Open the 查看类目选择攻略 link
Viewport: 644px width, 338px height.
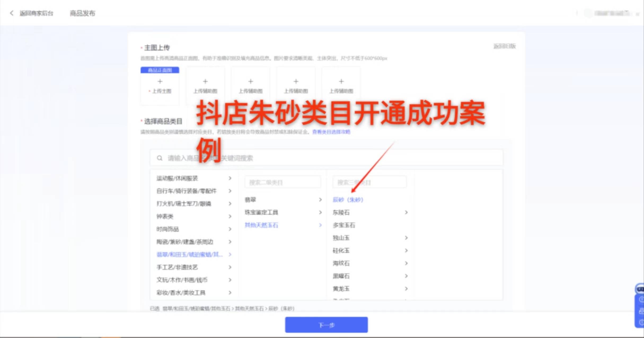[x=331, y=132]
